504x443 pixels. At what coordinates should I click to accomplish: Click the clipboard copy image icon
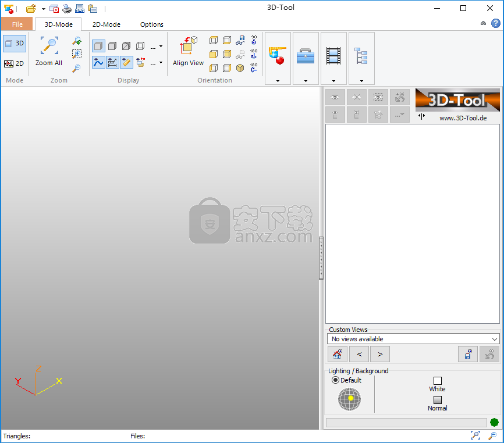coord(93,9)
